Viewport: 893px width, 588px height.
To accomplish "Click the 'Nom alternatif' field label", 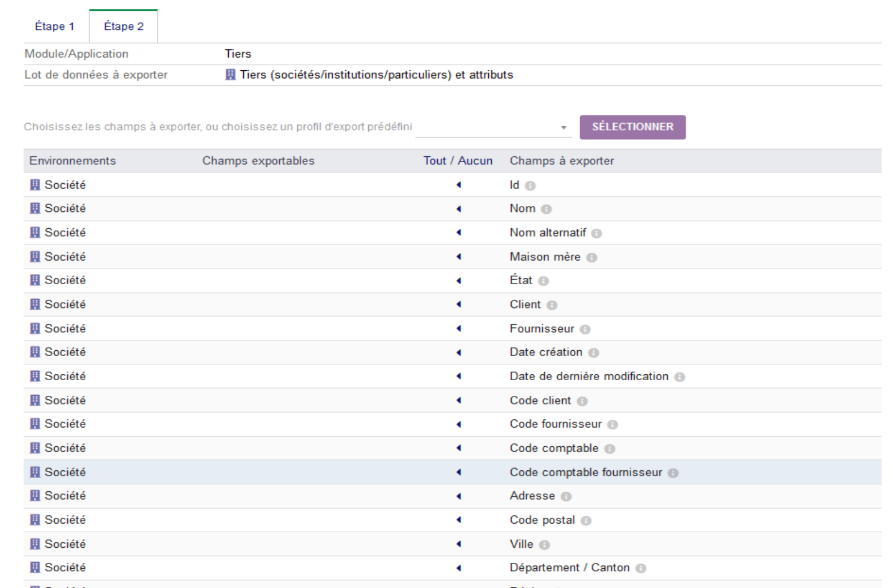I will pyautogui.click(x=548, y=232).
